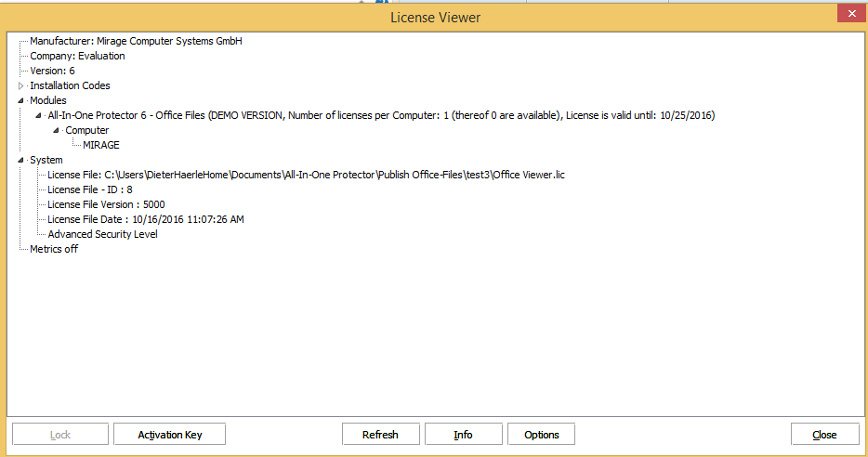Collapse the Computer node arrow
This screenshot has width=868, height=457.
click(56, 131)
